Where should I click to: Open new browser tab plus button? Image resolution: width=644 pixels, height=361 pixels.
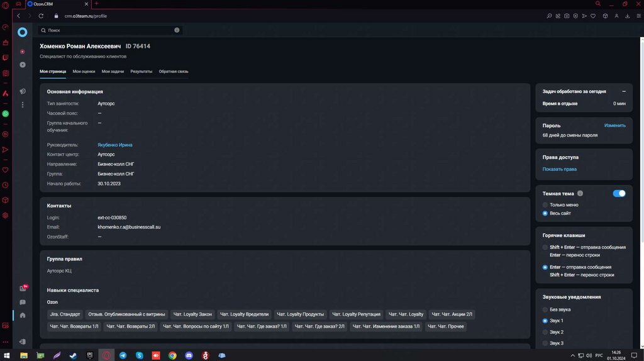(x=96, y=4)
